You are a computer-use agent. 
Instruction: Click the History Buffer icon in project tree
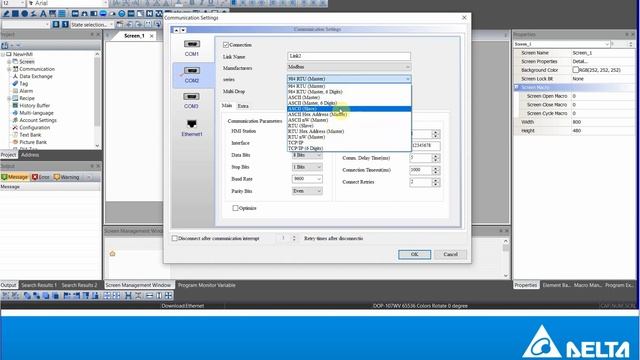point(15,105)
